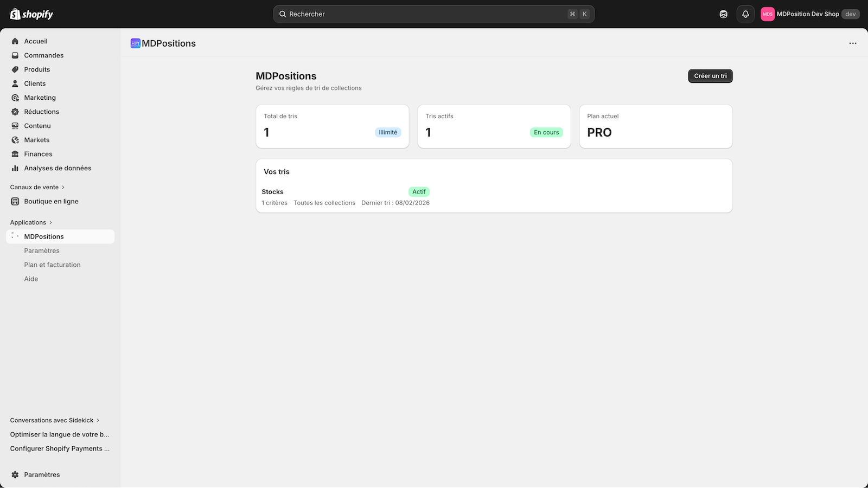The image size is (868, 488).
Task: Click the Créer un tri button
Action: point(710,76)
